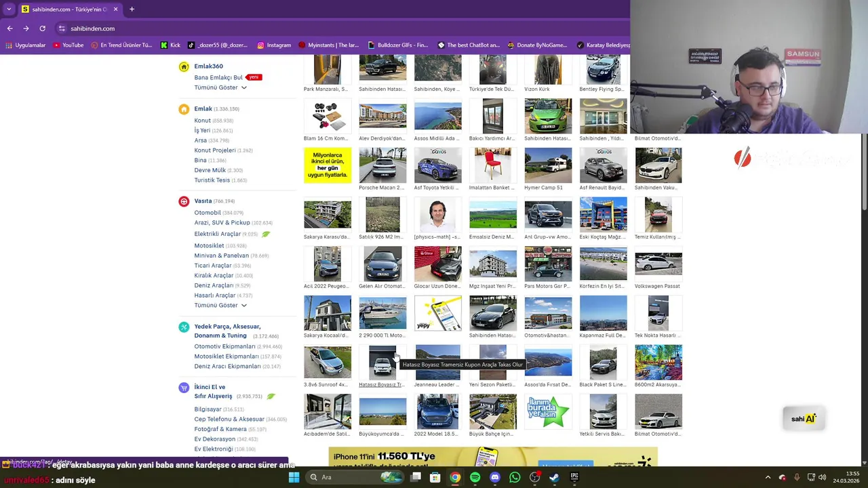Open the Bana Emlakçı Bul link

(x=218, y=77)
